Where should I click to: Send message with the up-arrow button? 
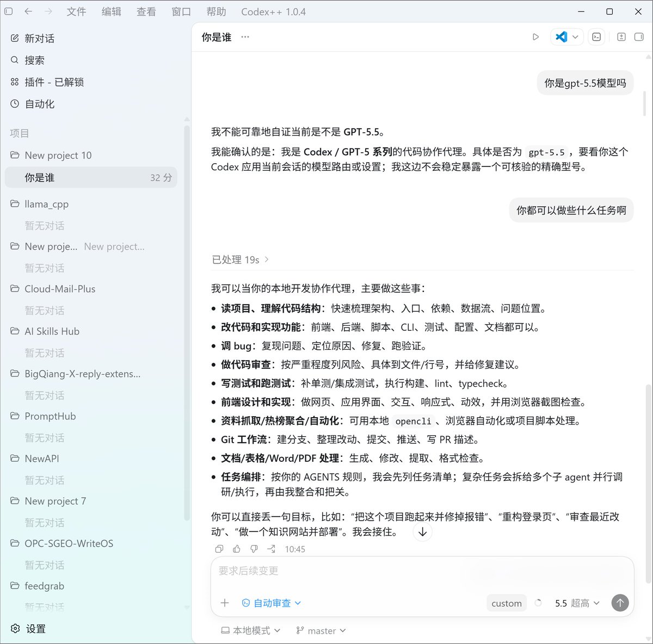[620, 603]
